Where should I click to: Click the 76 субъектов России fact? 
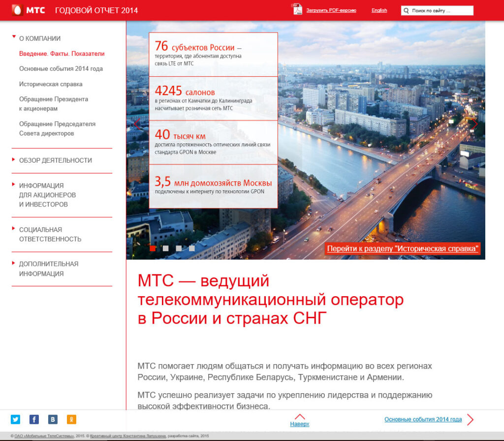click(x=214, y=54)
